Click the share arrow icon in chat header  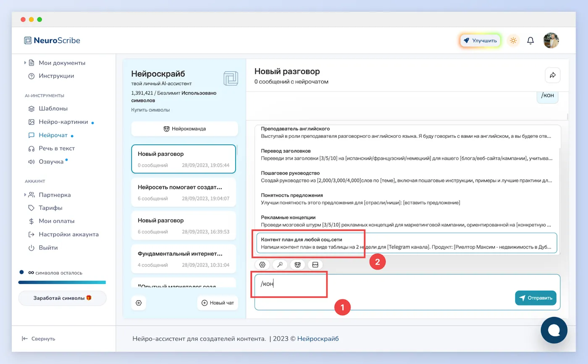552,75
